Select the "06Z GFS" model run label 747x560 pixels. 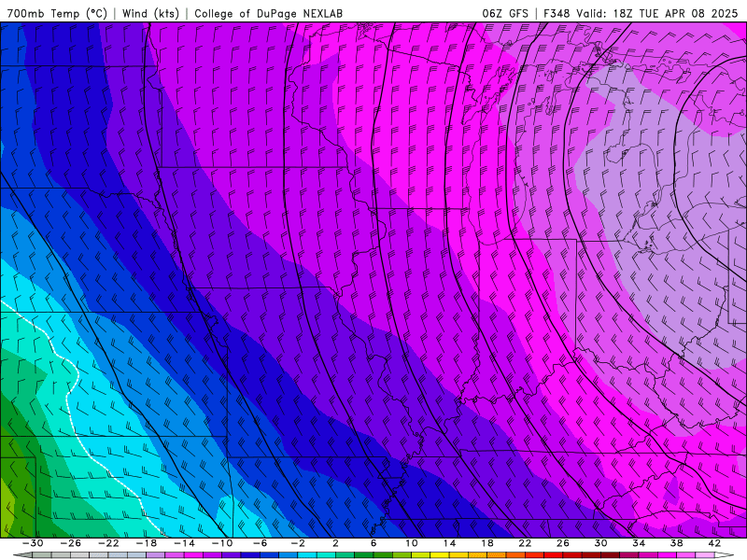[505, 13]
